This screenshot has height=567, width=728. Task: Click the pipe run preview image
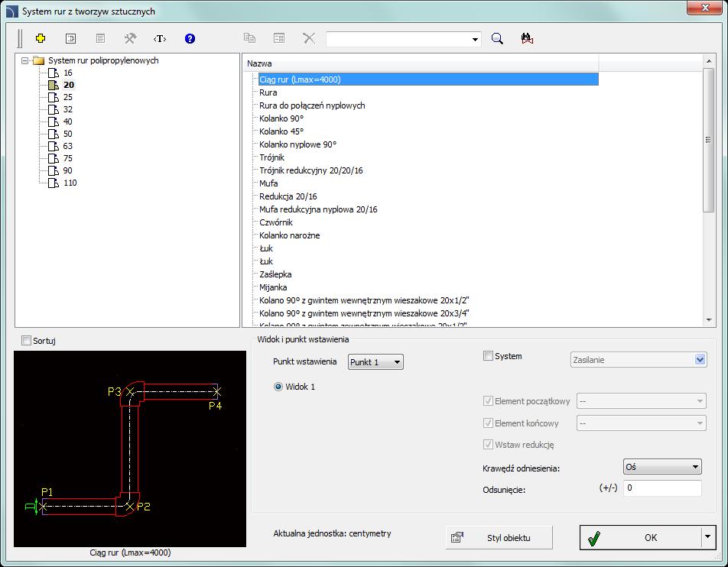pyautogui.click(x=130, y=449)
